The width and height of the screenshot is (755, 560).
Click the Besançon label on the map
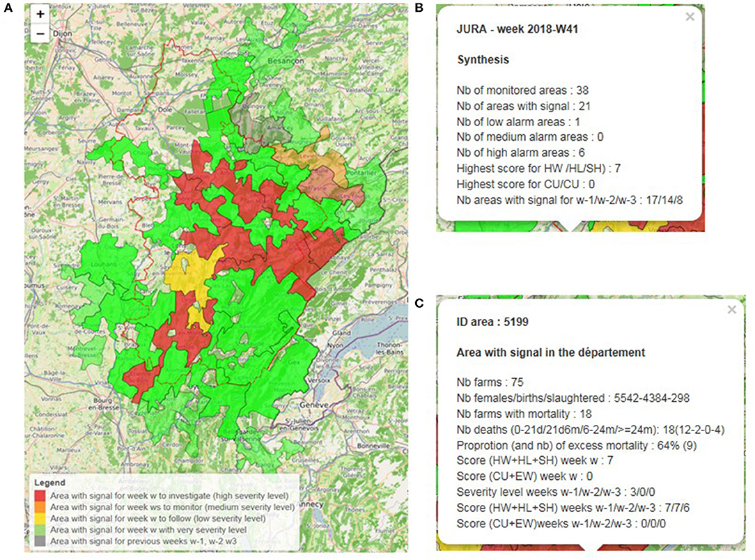click(286, 61)
